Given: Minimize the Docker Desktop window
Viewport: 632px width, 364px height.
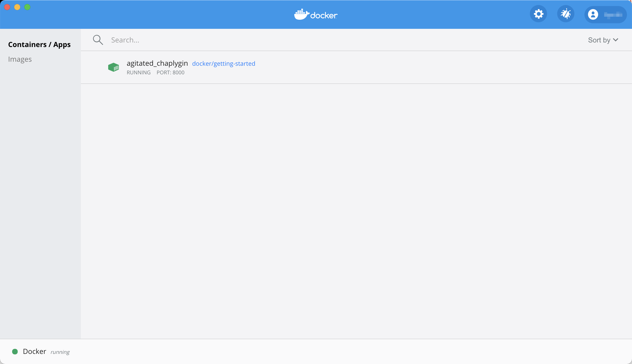Looking at the screenshot, I should point(17,7).
